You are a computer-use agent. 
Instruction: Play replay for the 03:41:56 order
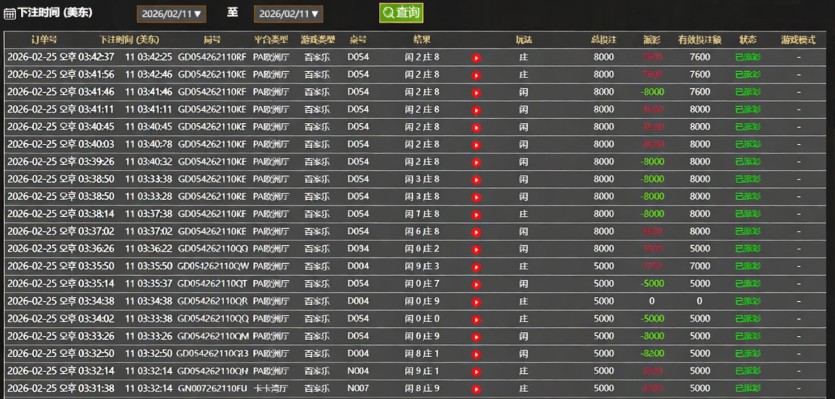[x=476, y=76]
